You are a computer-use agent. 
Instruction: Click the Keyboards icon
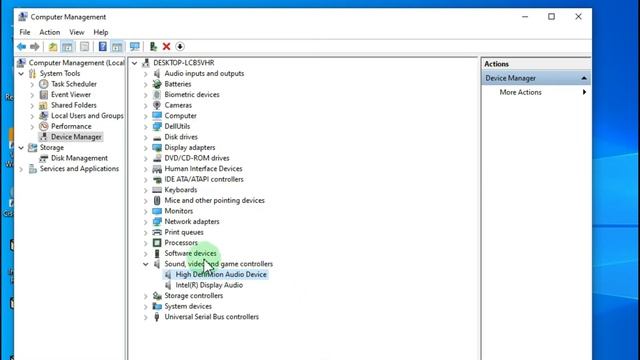click(157, 190)
